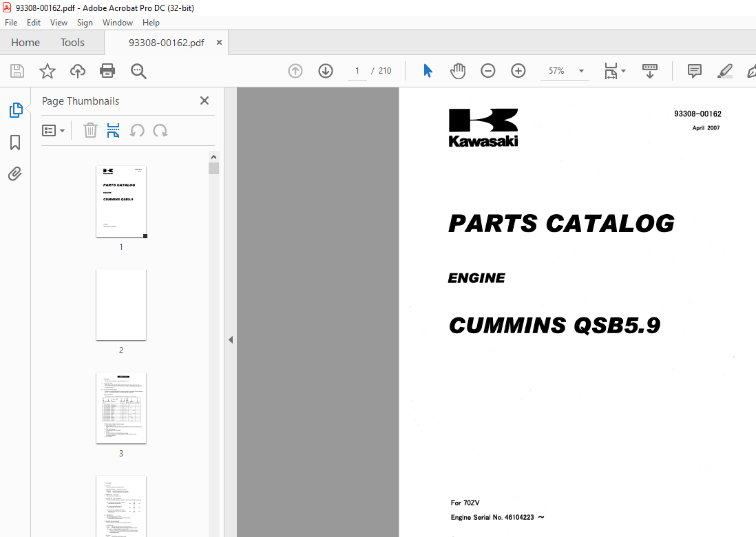Collapse the navigation pane arrow
The width and height of the screenshot is (756, 537).
click(x=231, y=339)
